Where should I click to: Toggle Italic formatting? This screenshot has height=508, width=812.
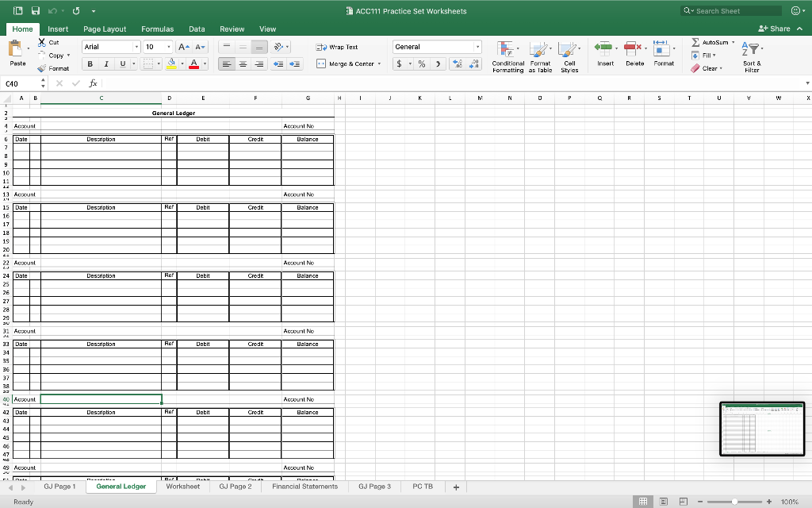coord(106,63)
